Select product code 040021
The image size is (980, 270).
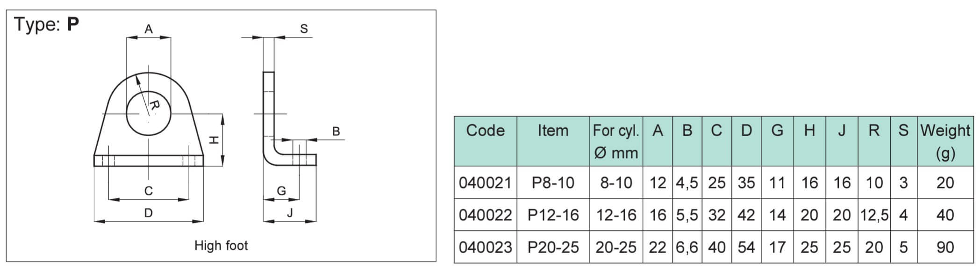click(485, 182)
